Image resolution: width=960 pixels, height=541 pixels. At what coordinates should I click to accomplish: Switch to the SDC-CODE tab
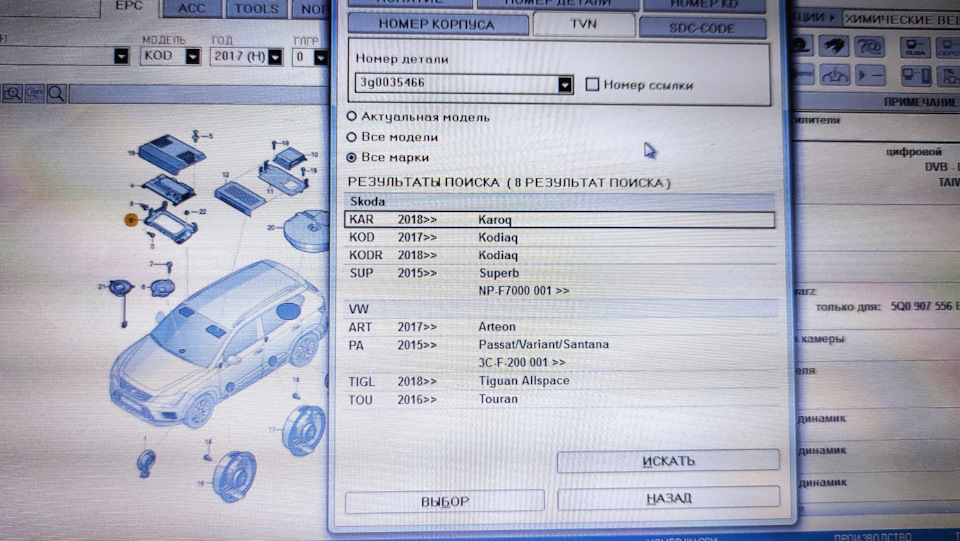point(702,28)
